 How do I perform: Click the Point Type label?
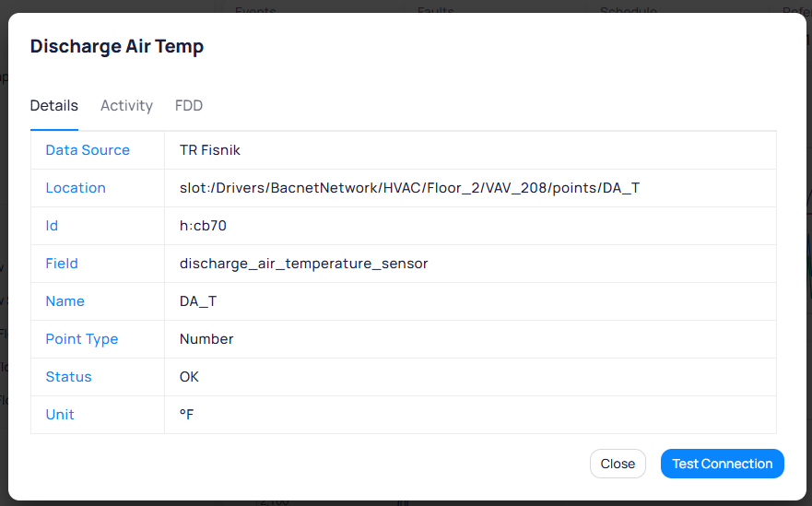tap(82, 339)
